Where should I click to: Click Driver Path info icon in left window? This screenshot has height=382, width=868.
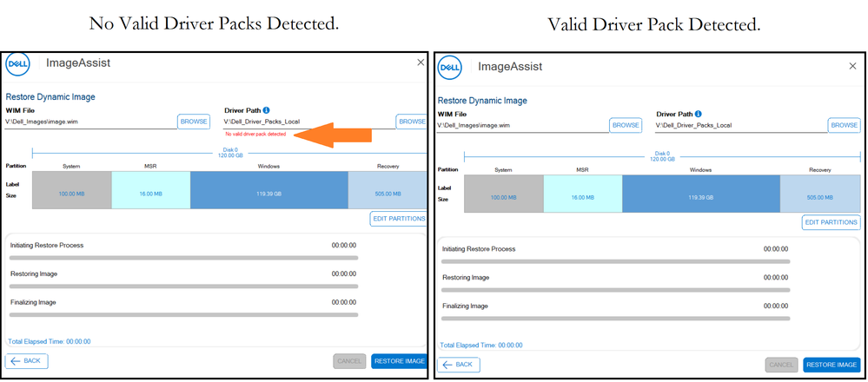click(266, 110)
